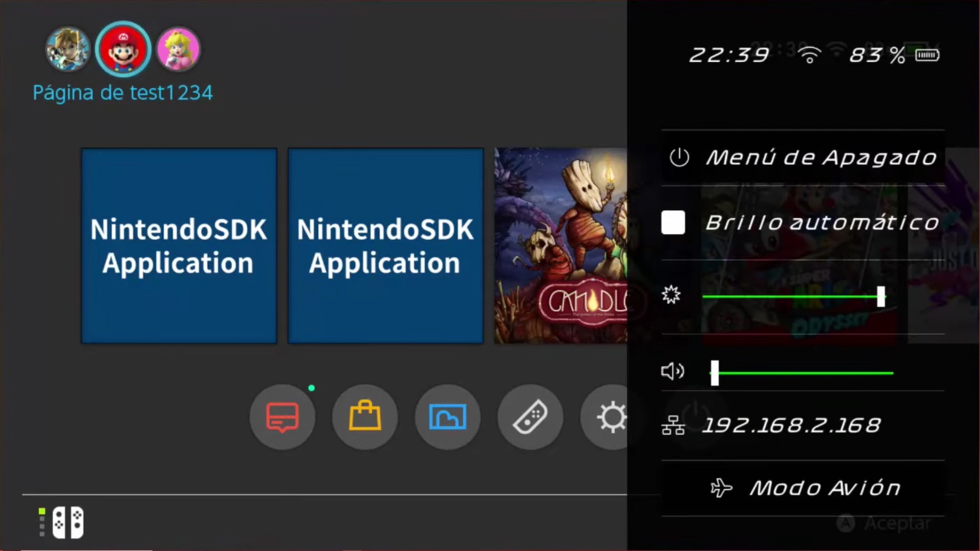Open the Candle game tile
Image resolution: width=980 pixels, height=551 pixels.
(560, 246)
